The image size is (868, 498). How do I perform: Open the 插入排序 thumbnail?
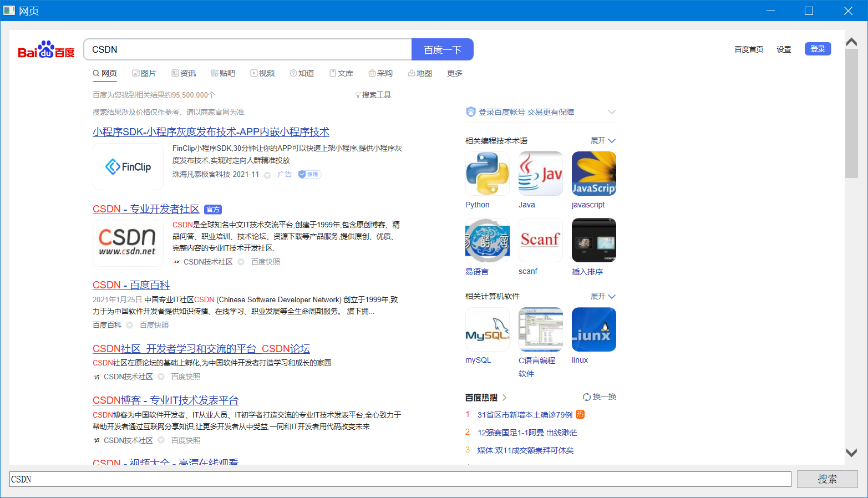click(x=593, y=240)
